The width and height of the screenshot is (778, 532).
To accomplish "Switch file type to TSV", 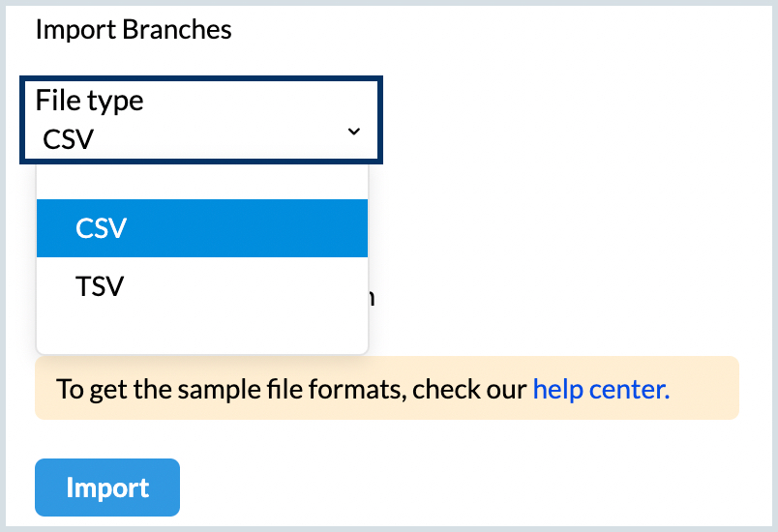I will click(x=201, y=286).
